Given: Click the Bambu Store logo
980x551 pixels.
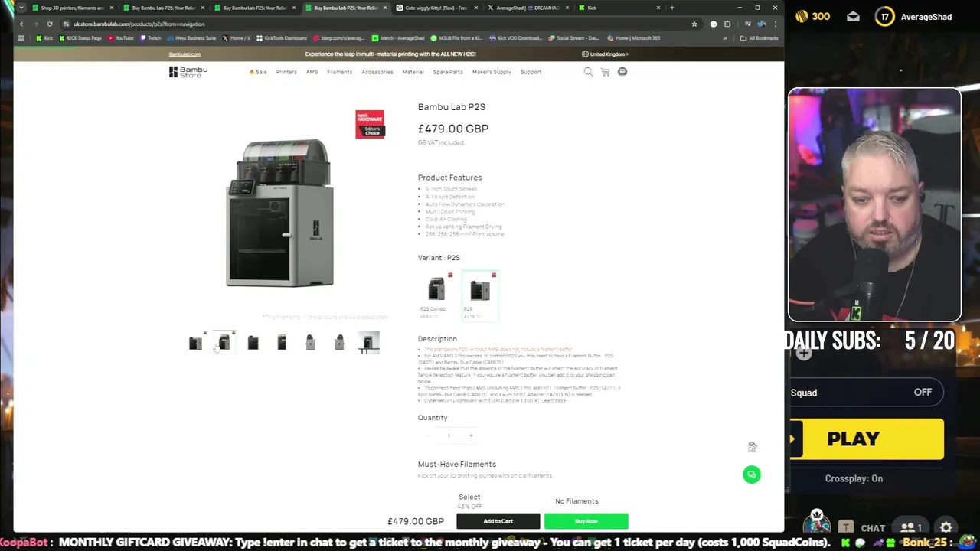Looking at the screenshot, I should [x=188, y=72].
